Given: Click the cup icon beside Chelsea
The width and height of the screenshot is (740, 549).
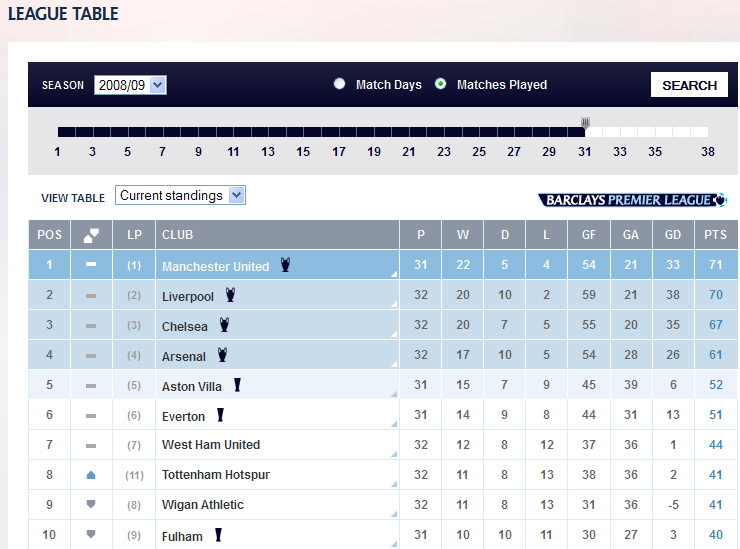Looking at the screenshot, I should (x=225, y=325).
